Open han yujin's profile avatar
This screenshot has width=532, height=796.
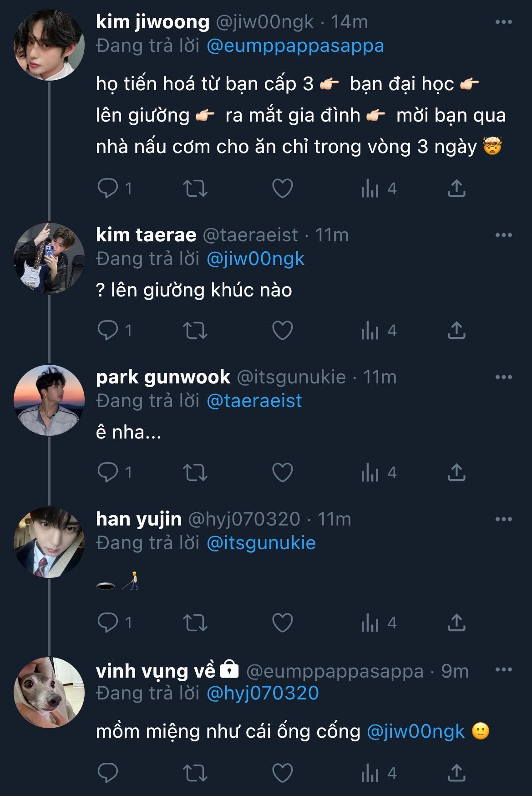coord(49,542)
